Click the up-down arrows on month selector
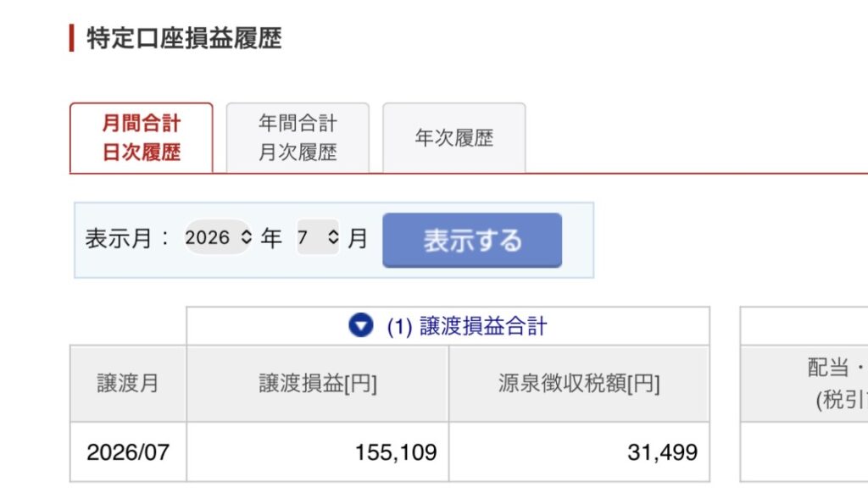 click(x=332, y=237)
